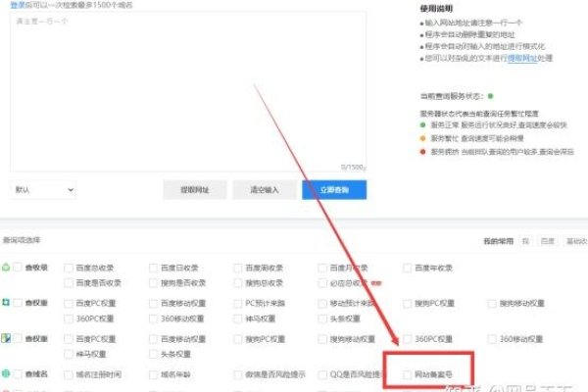Click the green house icon beside 查收录
This screenshot has height=392, width=588.
pyautogui.click(x=6, y=268)
